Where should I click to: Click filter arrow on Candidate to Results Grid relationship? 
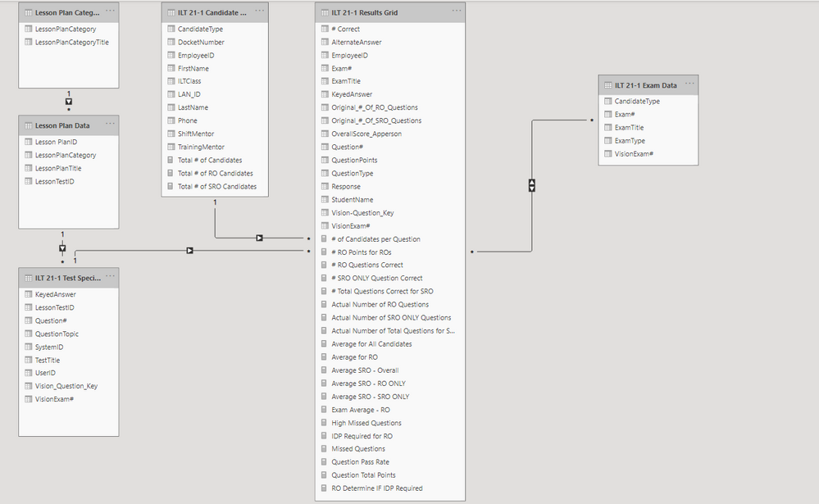[259, 238]
